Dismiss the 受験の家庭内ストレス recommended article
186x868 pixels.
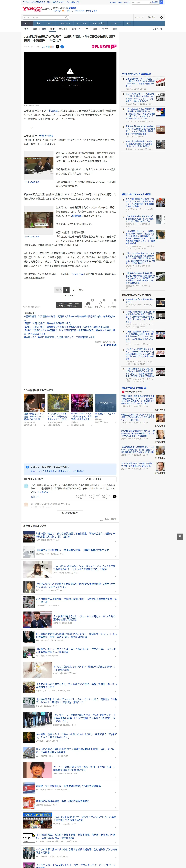click(x=44, y=425)
